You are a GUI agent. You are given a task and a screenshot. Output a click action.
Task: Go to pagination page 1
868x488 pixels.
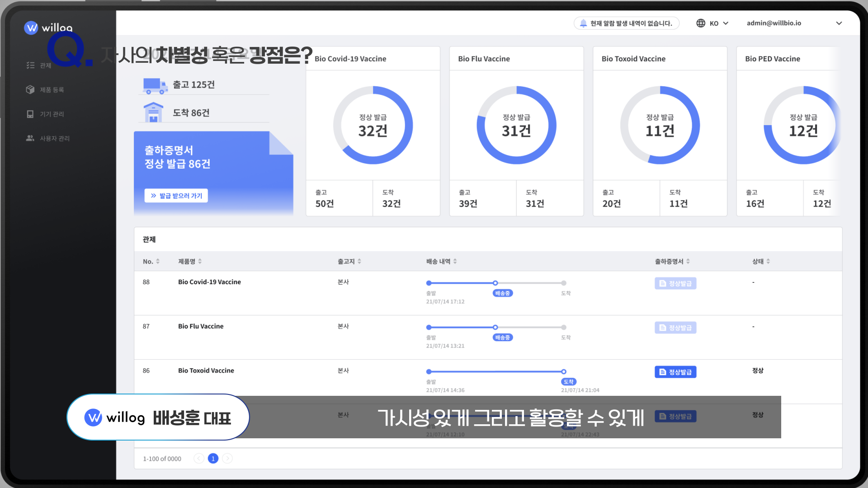coord(213,459)
